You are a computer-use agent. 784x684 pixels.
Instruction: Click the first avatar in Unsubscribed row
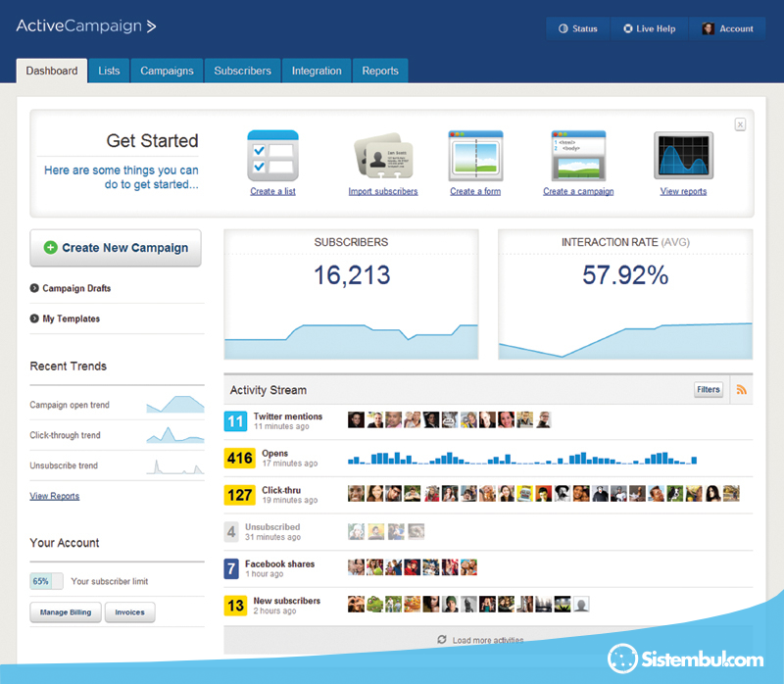click(356, 531)
